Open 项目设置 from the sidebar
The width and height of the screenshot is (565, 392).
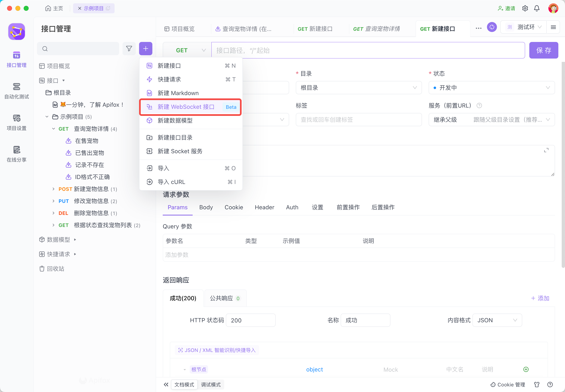click(x=16, y=122)
